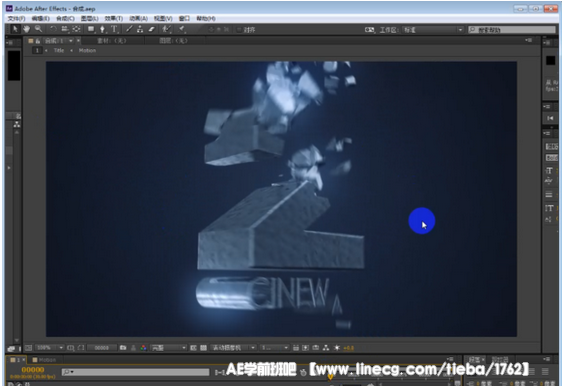Image resolution: width=562 pixels, height=386 pixels.
Task: Select the Brush tool
Action: point(129,29)
